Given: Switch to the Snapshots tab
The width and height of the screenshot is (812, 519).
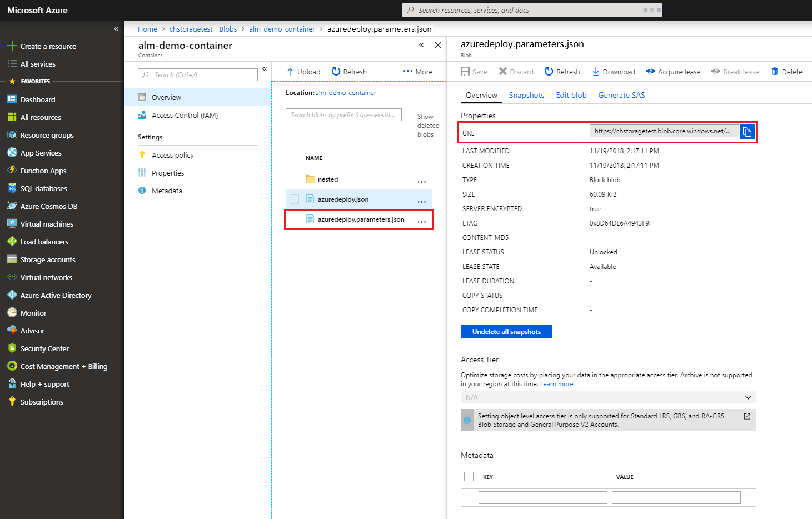Looking at the screenshot, I should (526, 95).
